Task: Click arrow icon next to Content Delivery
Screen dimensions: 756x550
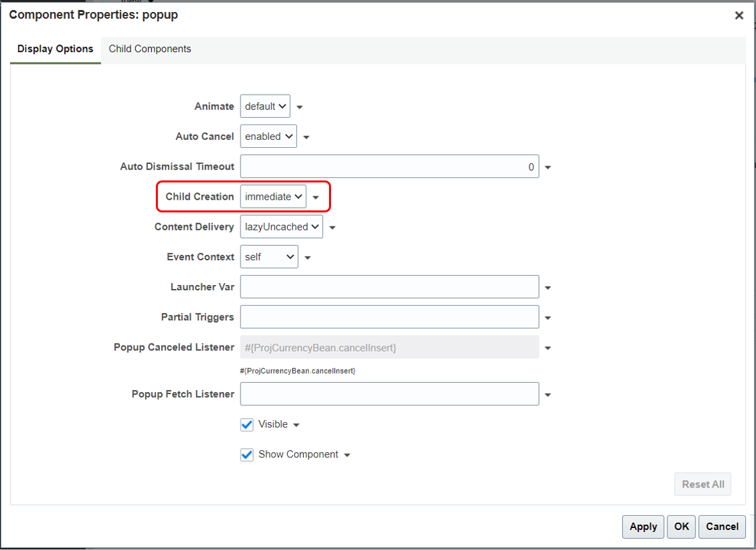Action: [x=332, y=227]
